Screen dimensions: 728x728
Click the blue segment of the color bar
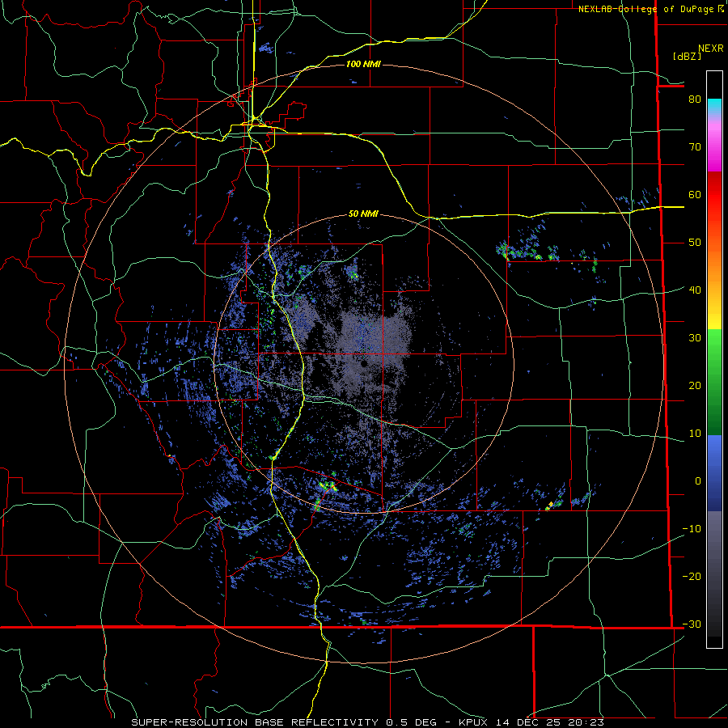(x=714, y=472)
